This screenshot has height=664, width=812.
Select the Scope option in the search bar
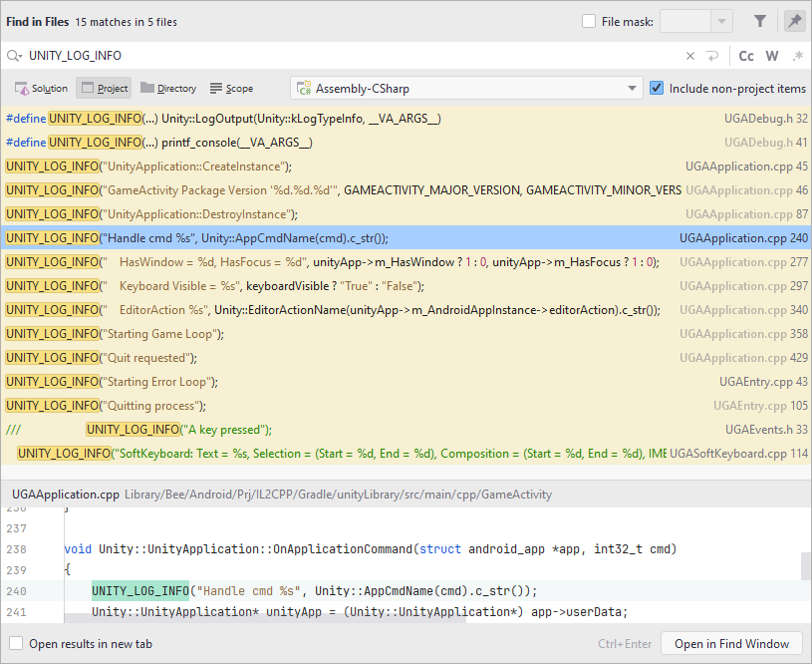click(230, 88)
